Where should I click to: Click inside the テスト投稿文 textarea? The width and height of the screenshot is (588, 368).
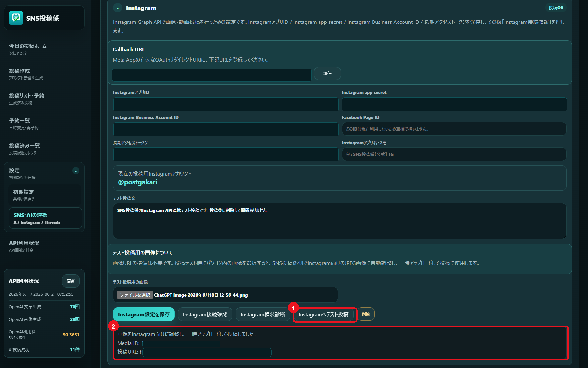[340, 221]
